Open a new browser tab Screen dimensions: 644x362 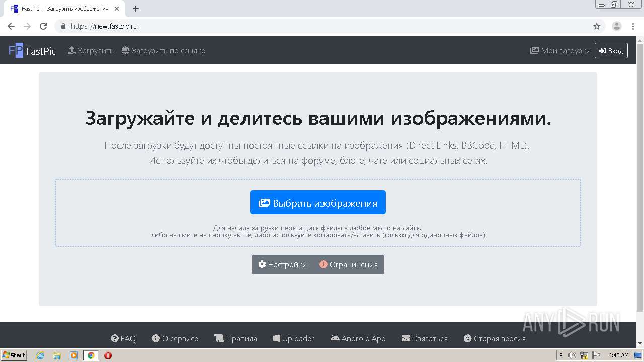[x=136, y=9]
